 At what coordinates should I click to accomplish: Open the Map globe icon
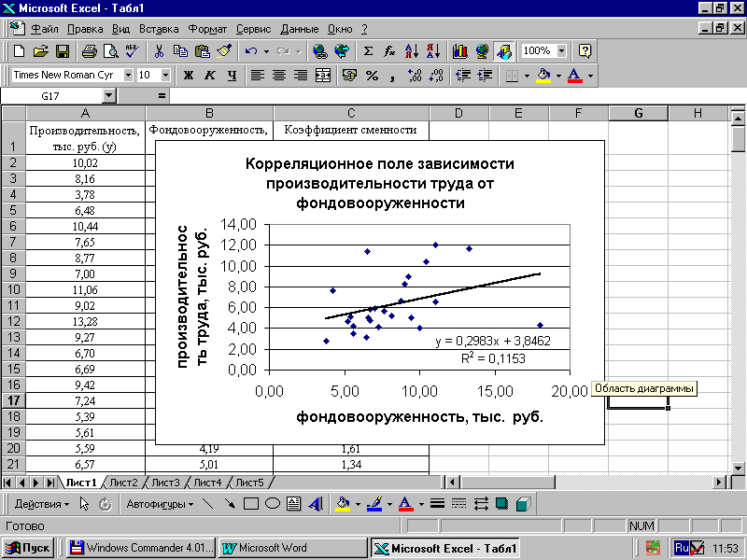pos(482,51)
